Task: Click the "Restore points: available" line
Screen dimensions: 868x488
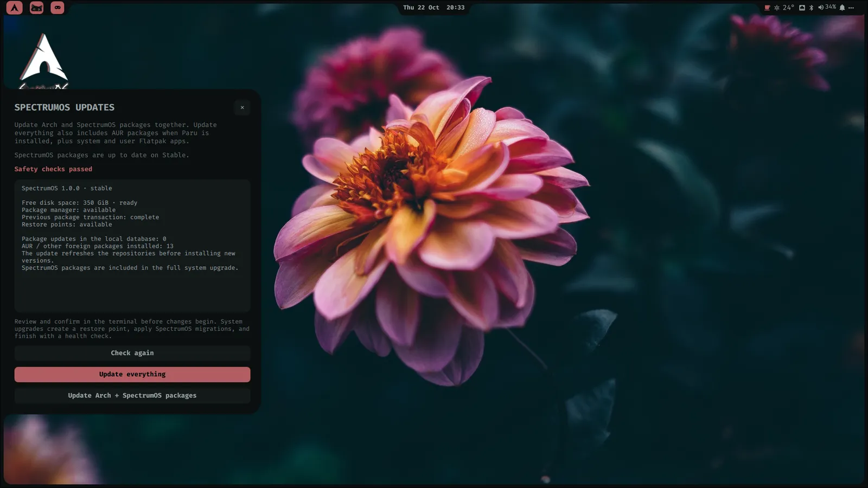Action: (67, 224)
